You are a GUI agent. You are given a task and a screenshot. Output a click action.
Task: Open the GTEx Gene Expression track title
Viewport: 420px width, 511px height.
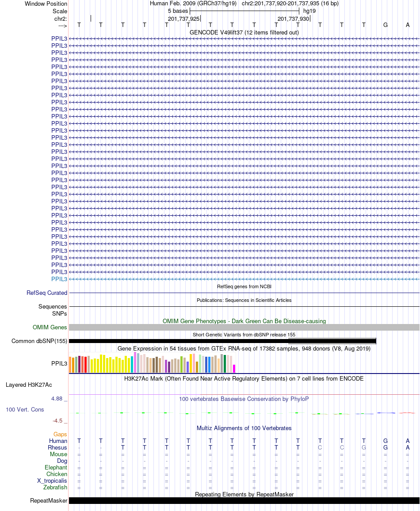click(244, 348)
